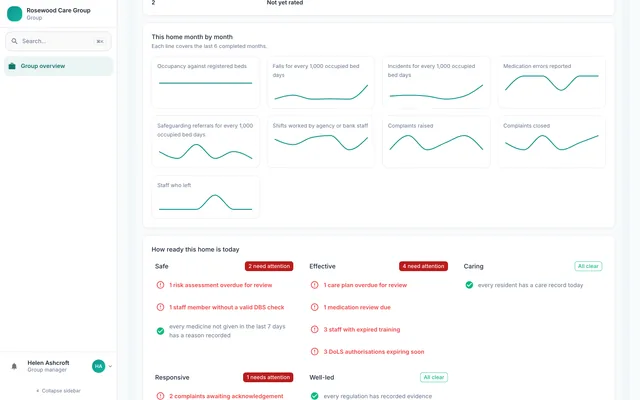
Task: Open Complaints raised chart card
Action: [436, 142]
